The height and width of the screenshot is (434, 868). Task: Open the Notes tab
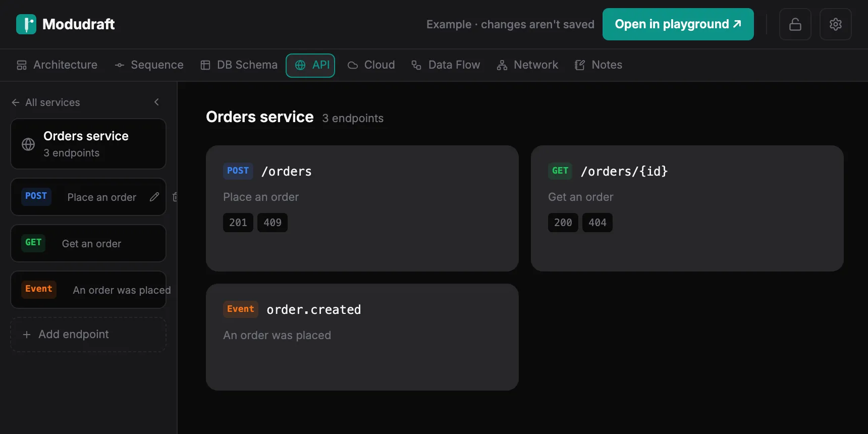598,65
